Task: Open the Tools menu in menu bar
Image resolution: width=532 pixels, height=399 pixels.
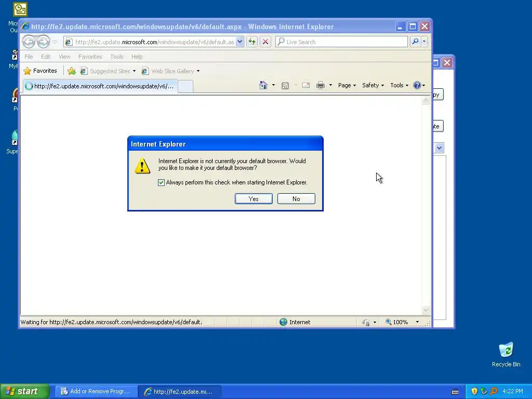Action: (117, 57)
